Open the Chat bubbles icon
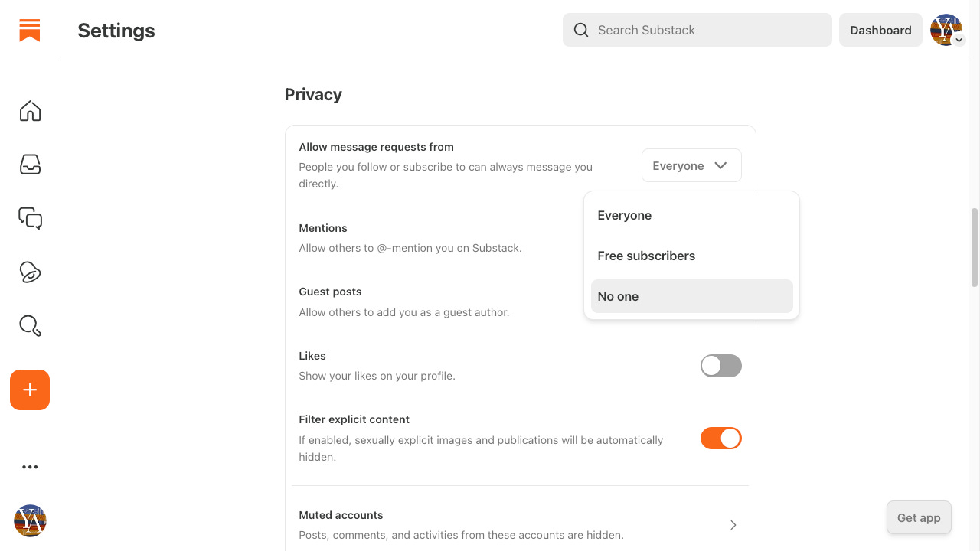Screen dimensions: 980x551 pyautogui.click(x=30, y=218)
